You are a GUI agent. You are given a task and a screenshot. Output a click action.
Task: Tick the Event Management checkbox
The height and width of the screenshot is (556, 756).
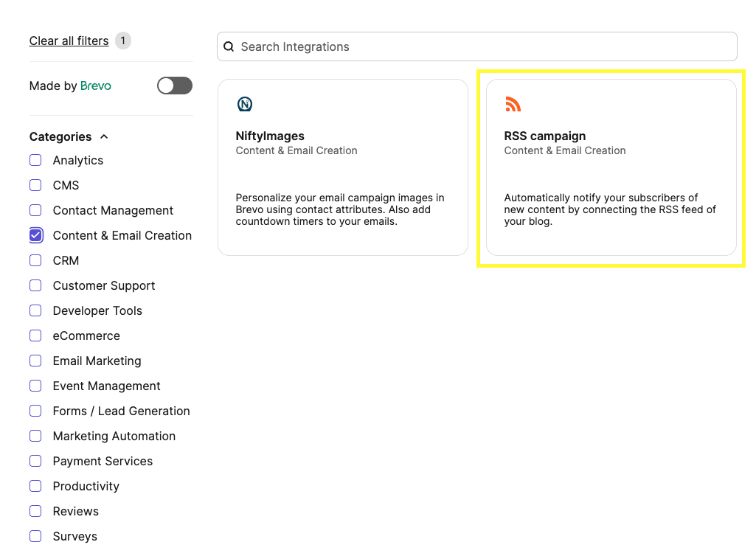click(x=35, y=386)
